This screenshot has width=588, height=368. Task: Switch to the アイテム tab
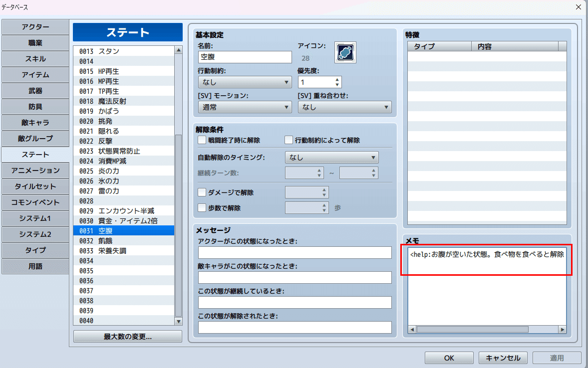coord(35,75)
